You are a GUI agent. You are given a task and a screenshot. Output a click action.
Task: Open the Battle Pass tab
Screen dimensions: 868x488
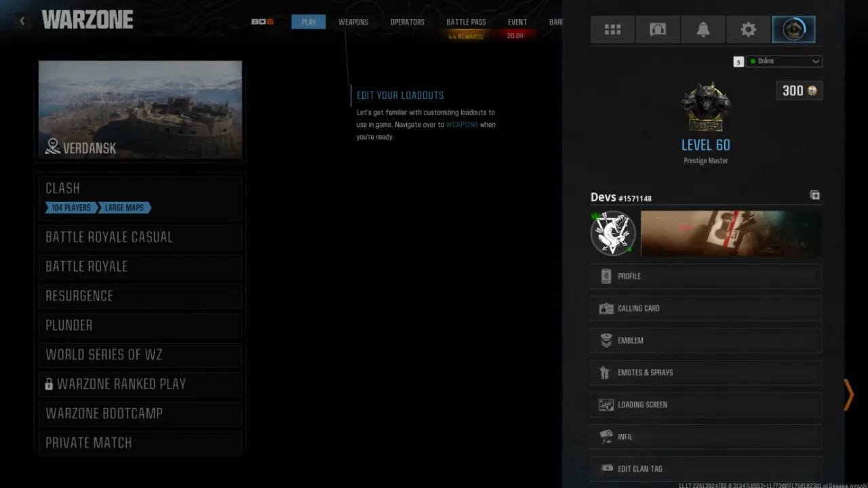pos(466,22)
